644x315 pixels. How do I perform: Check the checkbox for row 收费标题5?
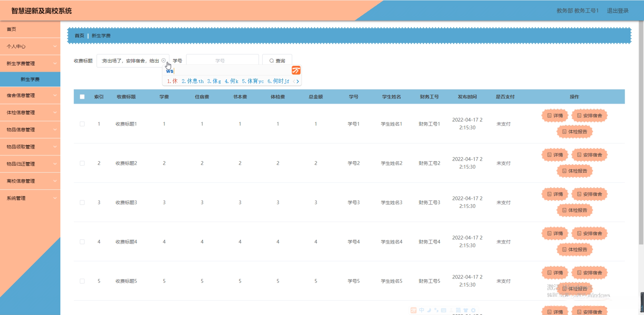pyautogui.click(x=82, y=281)
